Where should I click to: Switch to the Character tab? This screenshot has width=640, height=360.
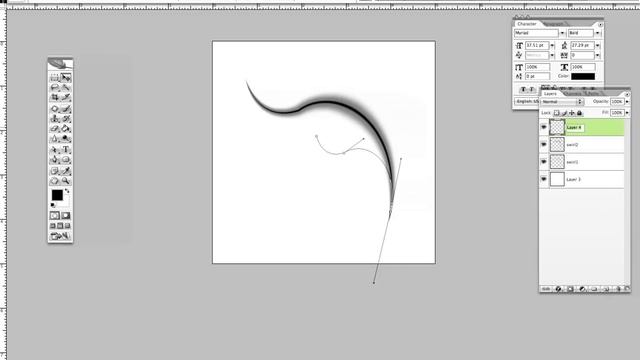click(x=527, y=24)
